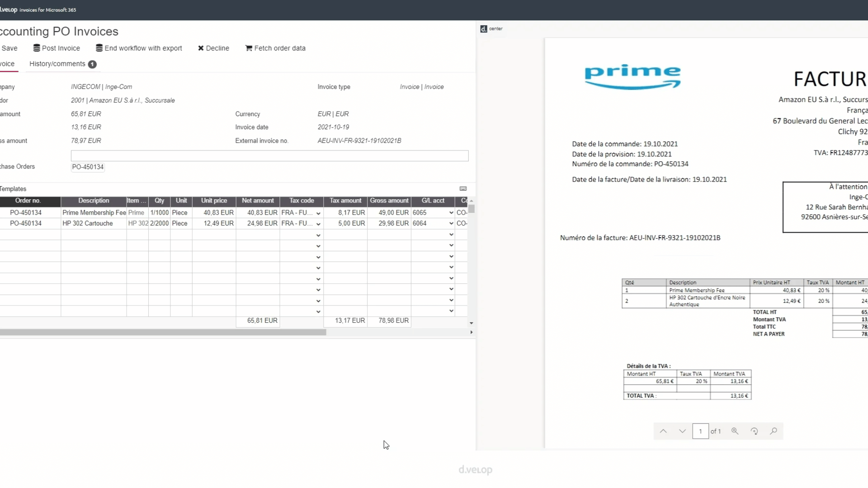The width and height of the screenshot is (868, 488).
Task: Go to next page in document viewer
Action: pyautogui.click(x=682, y=431)
